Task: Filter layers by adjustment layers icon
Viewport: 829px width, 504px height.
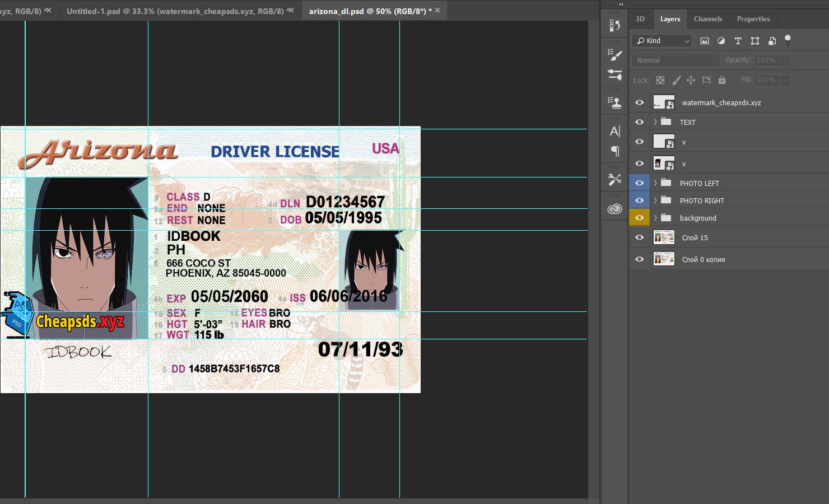Action: 721,41
